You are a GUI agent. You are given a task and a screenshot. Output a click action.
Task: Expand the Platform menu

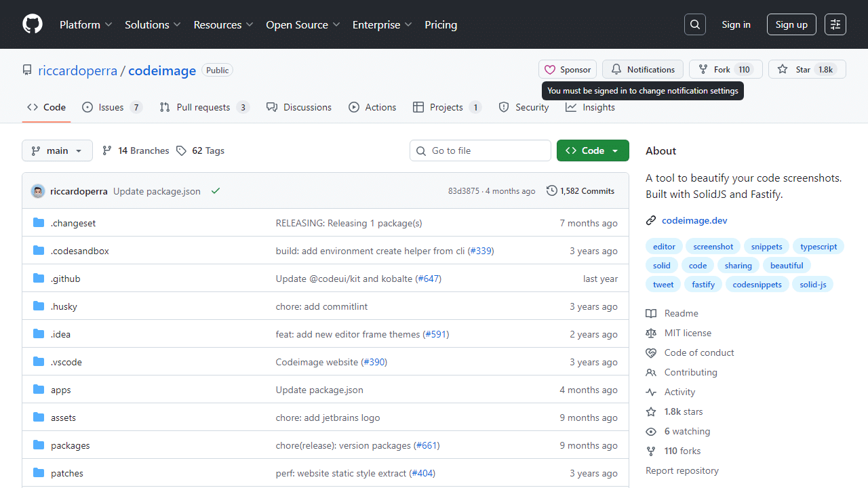point(85,24)
